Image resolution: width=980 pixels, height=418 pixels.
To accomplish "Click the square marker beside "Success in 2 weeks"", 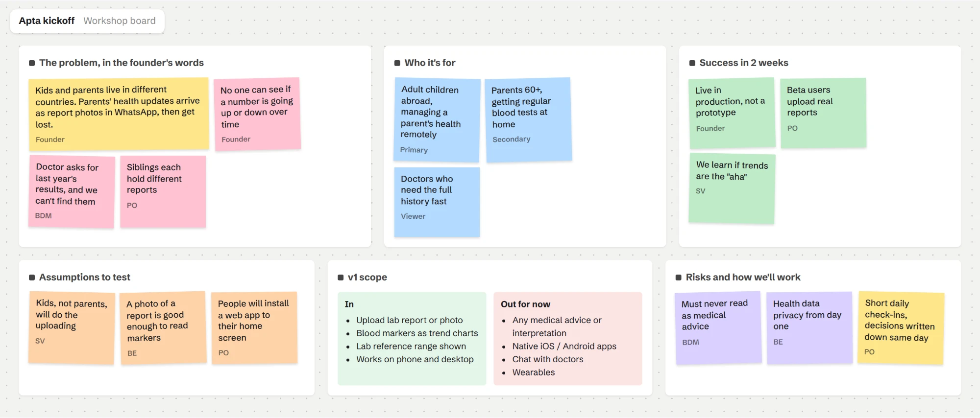I will coord(692,63).
